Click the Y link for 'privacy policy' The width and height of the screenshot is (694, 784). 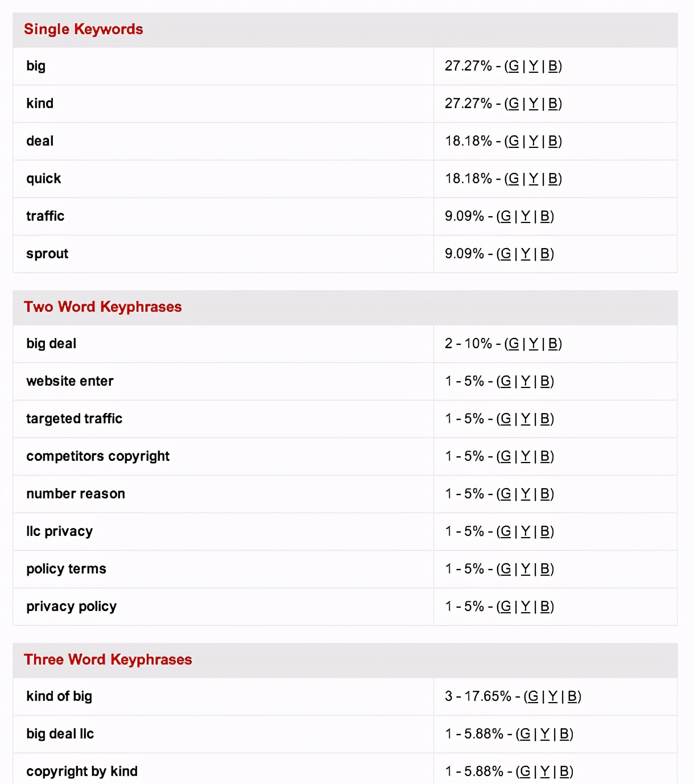point(524,606)
